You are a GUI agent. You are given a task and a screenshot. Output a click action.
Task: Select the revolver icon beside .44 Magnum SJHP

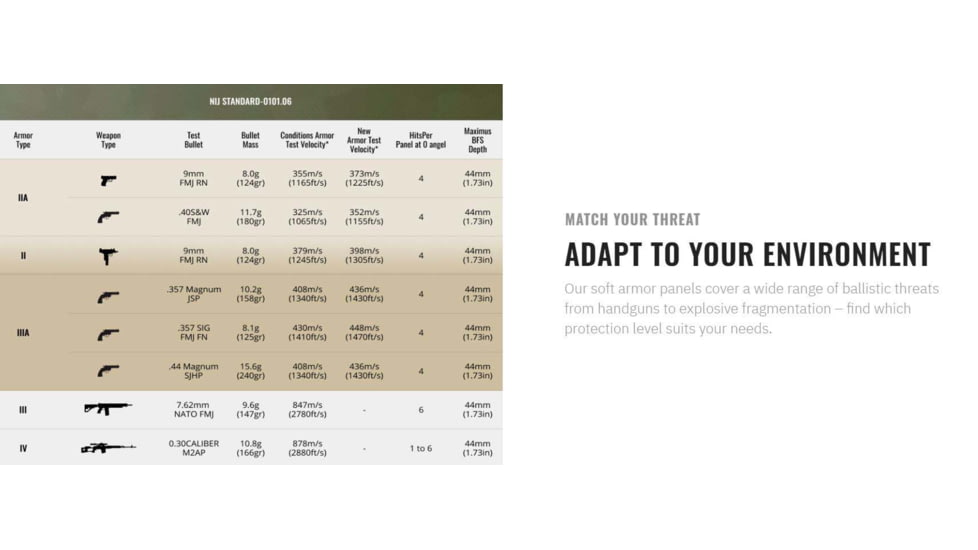(x=108, y=371)
